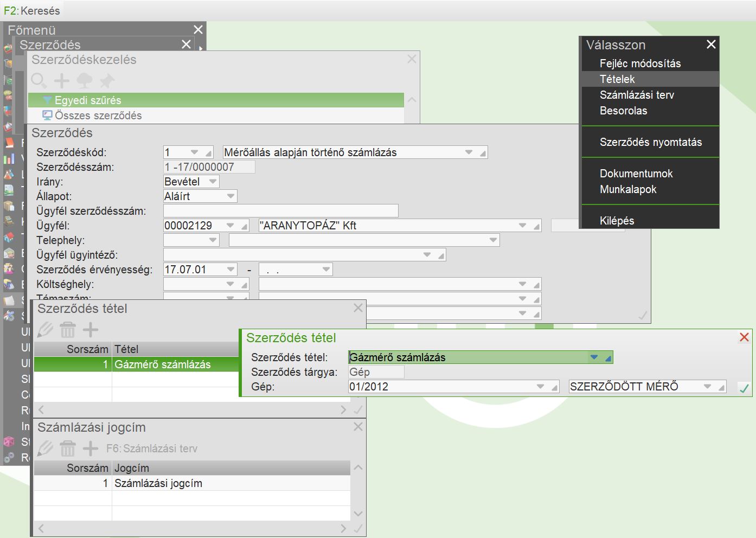This screenshot has height=538, width=756.
Task: Open Dokumentumok from the Válasszon menu
Action: tap(636, 174)
